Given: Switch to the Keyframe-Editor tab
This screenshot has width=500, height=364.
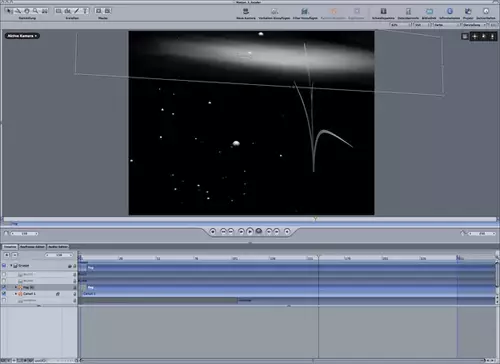Looking at the screenshot, I should pyautogui.click(x=32, y=247).
